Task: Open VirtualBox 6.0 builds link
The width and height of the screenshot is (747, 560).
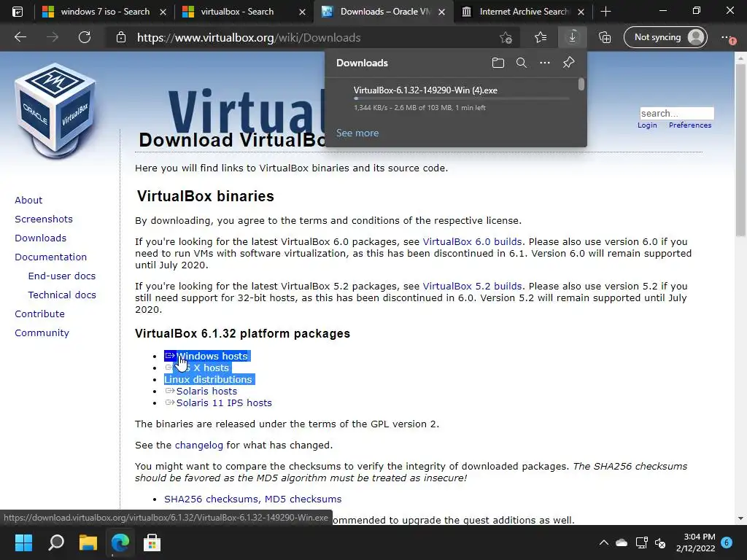Action: (x=472, y=242)
